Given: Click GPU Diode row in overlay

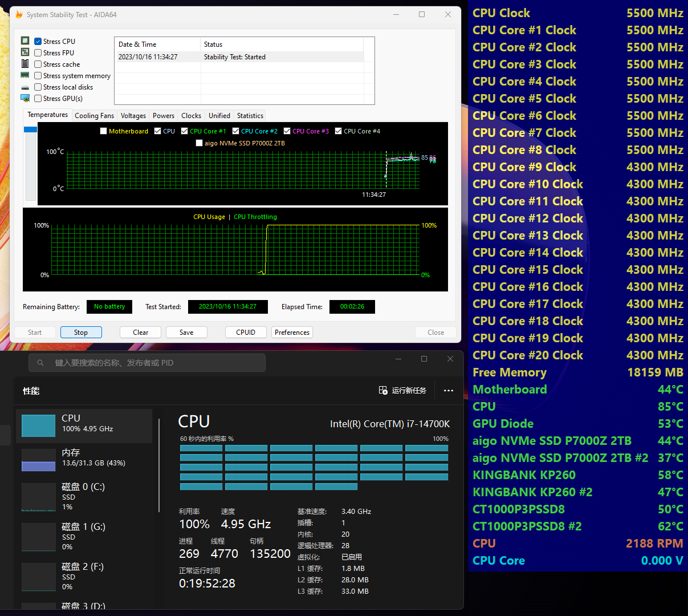Looking at the screenshot, I should [578, 423].
